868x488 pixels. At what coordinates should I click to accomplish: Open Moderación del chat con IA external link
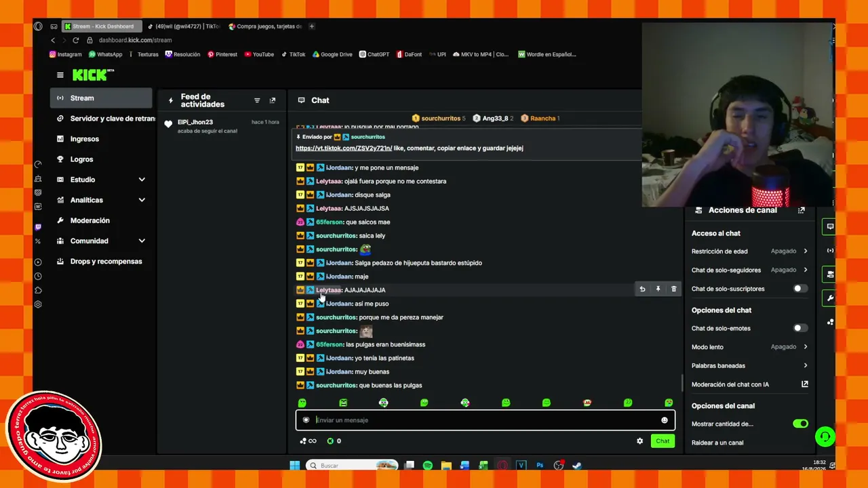[805, 384]
